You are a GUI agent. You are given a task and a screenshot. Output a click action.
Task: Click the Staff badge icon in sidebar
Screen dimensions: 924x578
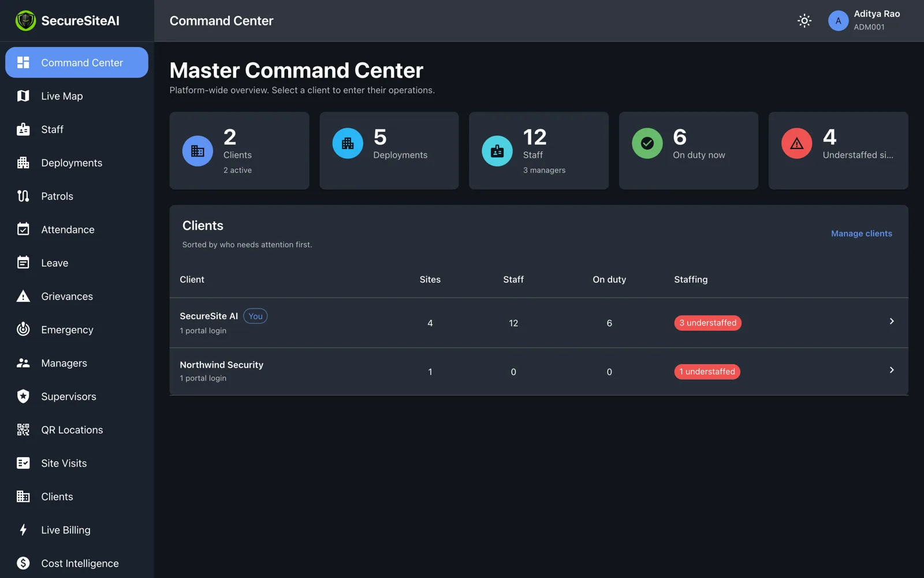pyautogui.click(x=23, y=129)
